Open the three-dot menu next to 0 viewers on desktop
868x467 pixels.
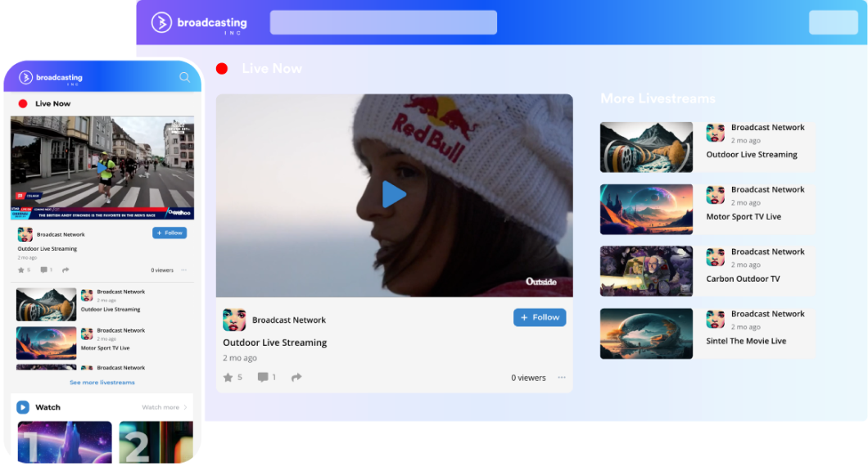pyautogui.click(x=561, y=377)
